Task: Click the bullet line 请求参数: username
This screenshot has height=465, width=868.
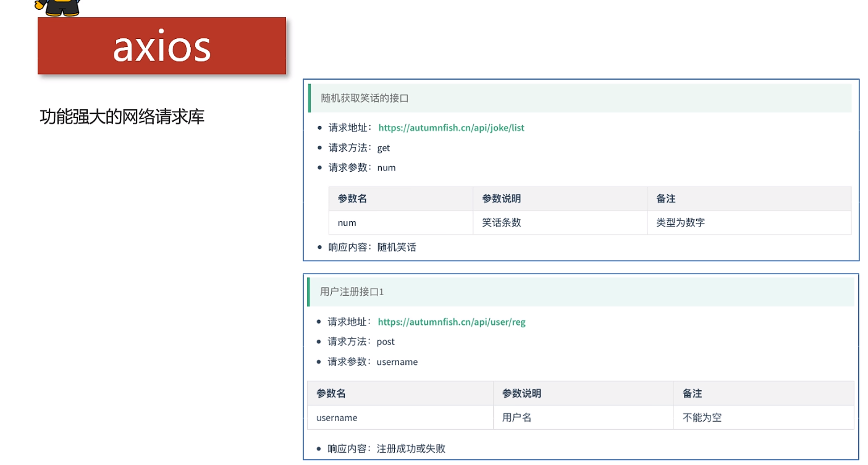Action: [x=373, y=361]
